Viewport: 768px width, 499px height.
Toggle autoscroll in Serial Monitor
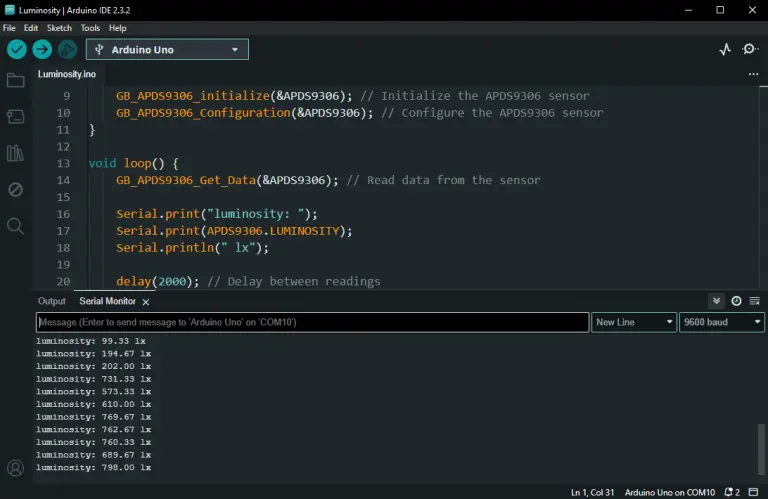[x=717, y=301]
